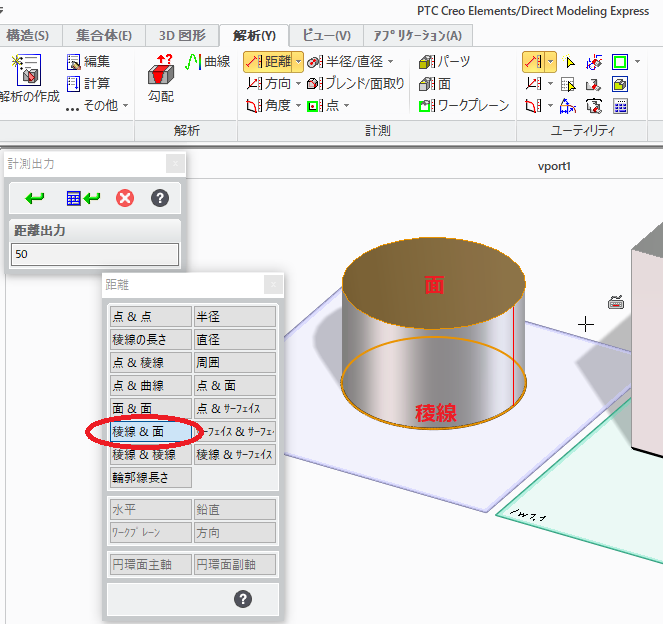The image size is (663, 624).
Task: Select 輪郭線長さ option
Action: [x=151, y=478]
